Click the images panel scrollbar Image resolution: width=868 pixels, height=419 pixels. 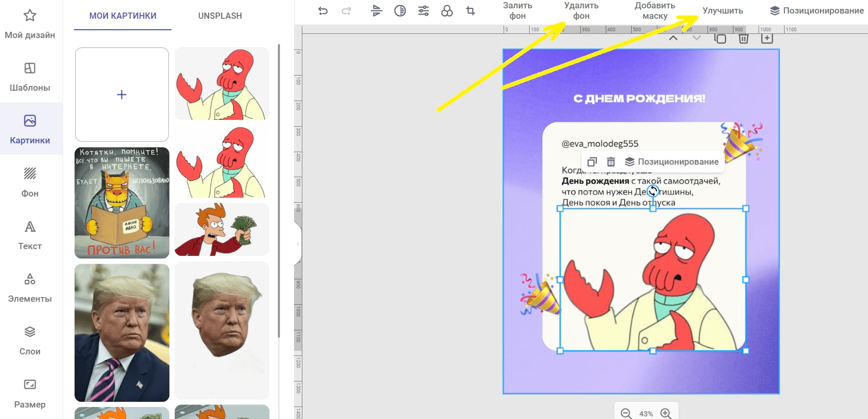point(279,191)
